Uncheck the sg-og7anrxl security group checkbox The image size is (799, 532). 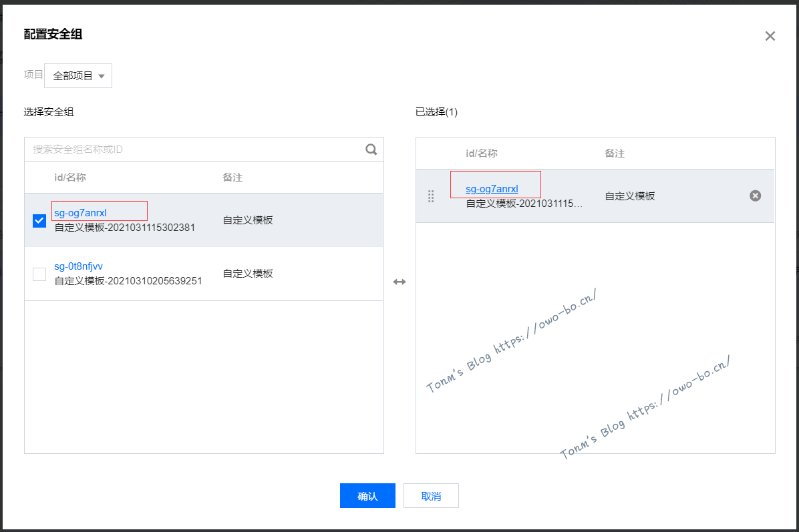click(39, 220)
